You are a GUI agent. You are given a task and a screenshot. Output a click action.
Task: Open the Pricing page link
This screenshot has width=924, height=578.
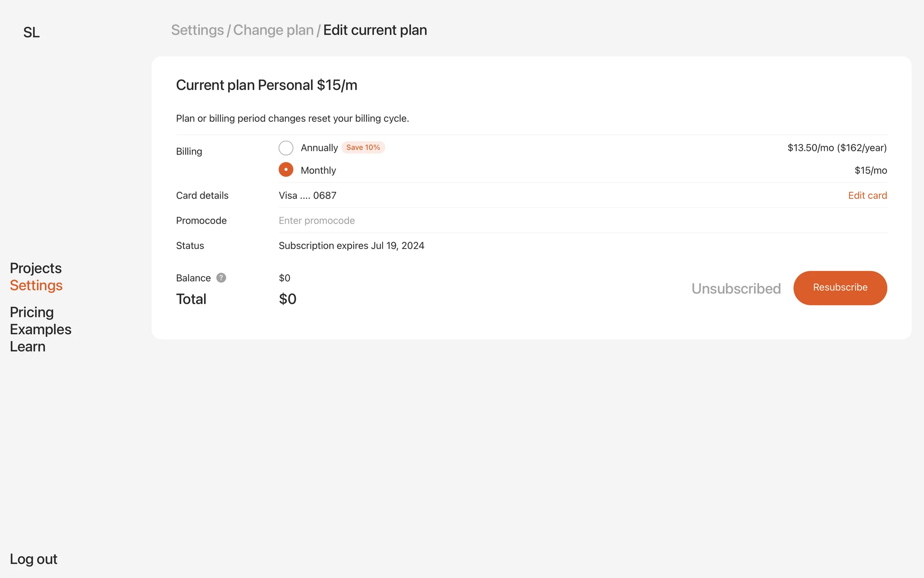(x=32, y=312)
